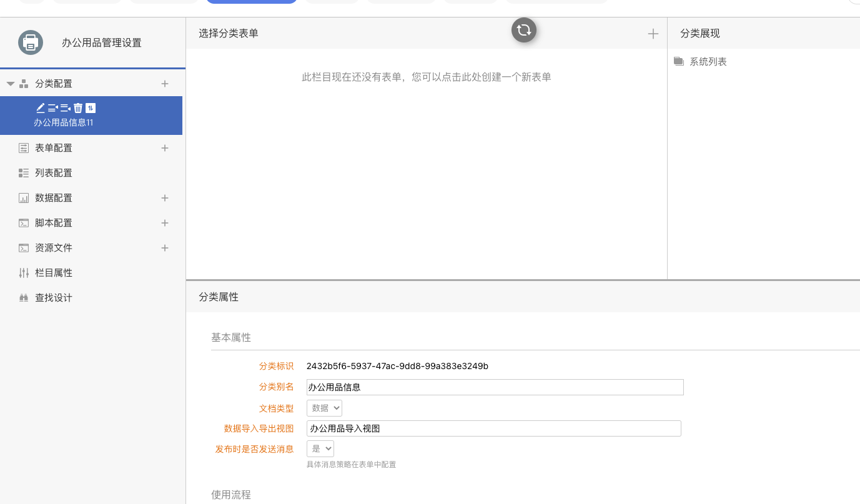Open 查找设计 in the sidebar
Screen dimensions: 860x504
(54, 298)
